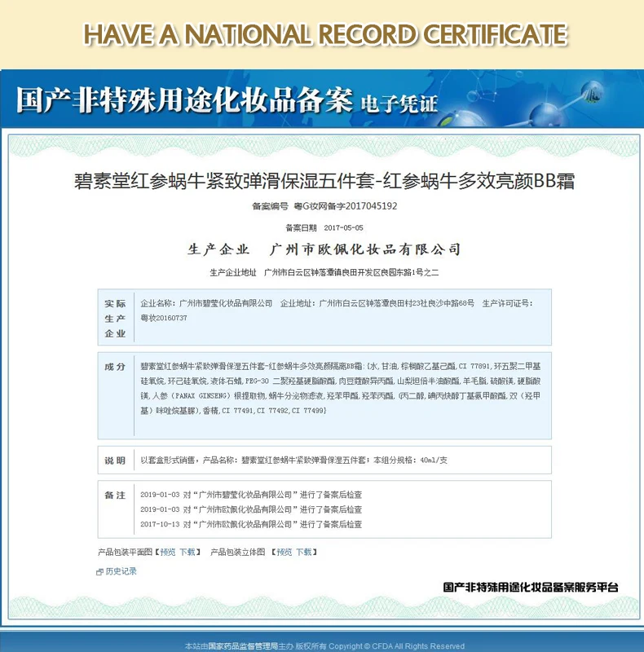The image size is (644, 652).
Task: Click the manufacturer name 广州市欧佩化妆品有限公司
Action: (x=365, y=249)
